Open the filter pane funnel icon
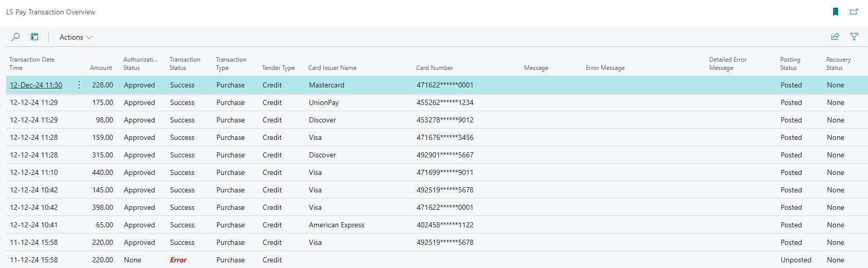The height and width of the screenshot is (268, 868). tap(854, 37)
